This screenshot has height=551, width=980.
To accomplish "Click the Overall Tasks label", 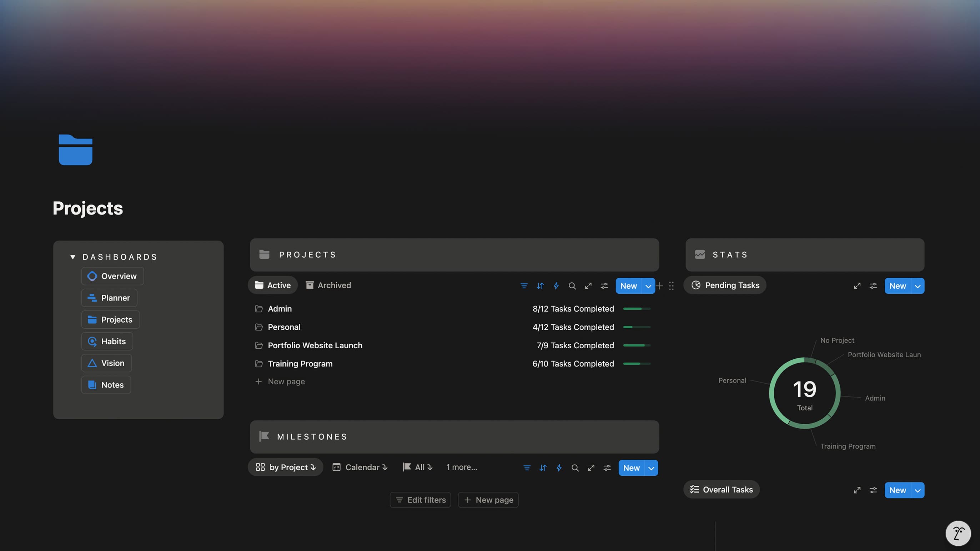I will click(721, 489).
